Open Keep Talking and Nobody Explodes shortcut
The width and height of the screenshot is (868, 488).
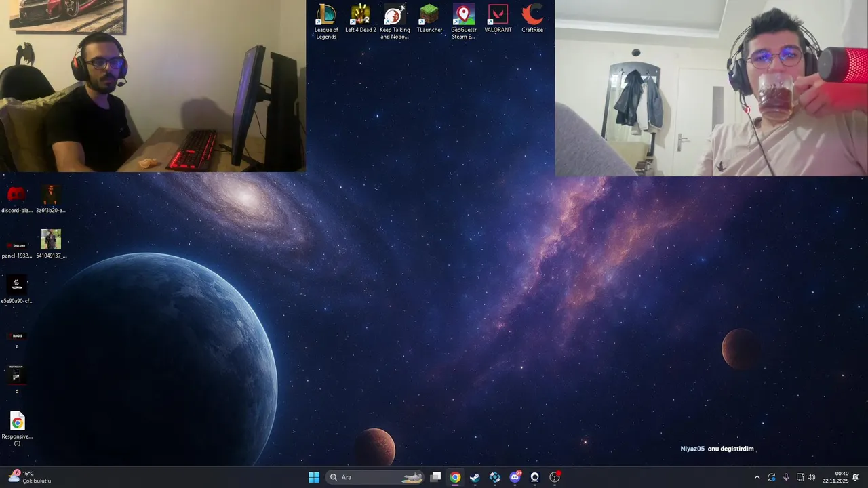coord(395,22)
